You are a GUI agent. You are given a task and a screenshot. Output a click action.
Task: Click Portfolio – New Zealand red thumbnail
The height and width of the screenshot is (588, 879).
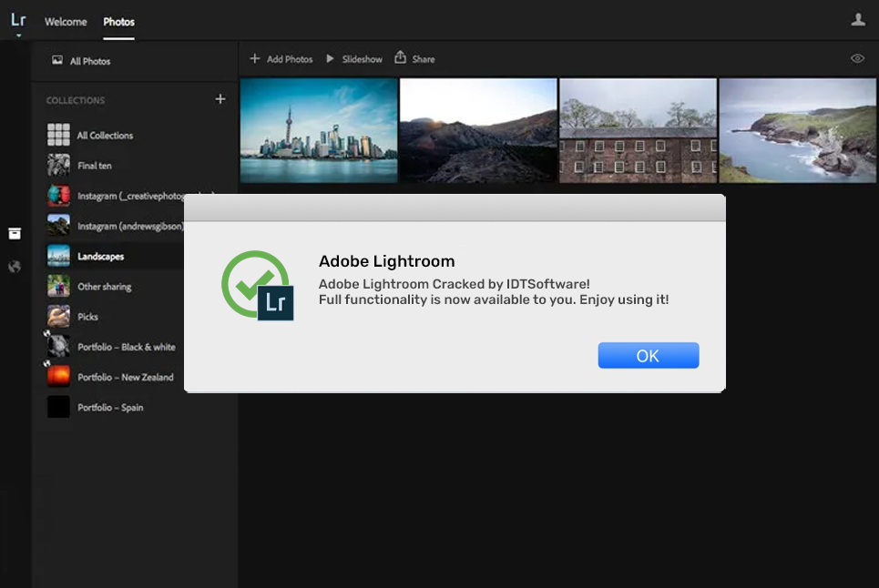58,377
